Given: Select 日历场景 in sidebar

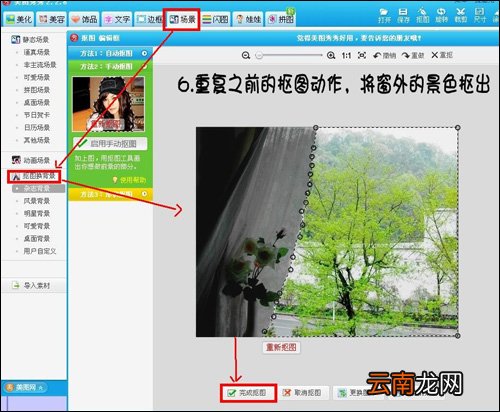Looking at the screenshot, I should pyautogui.click(x=37, y=128).
